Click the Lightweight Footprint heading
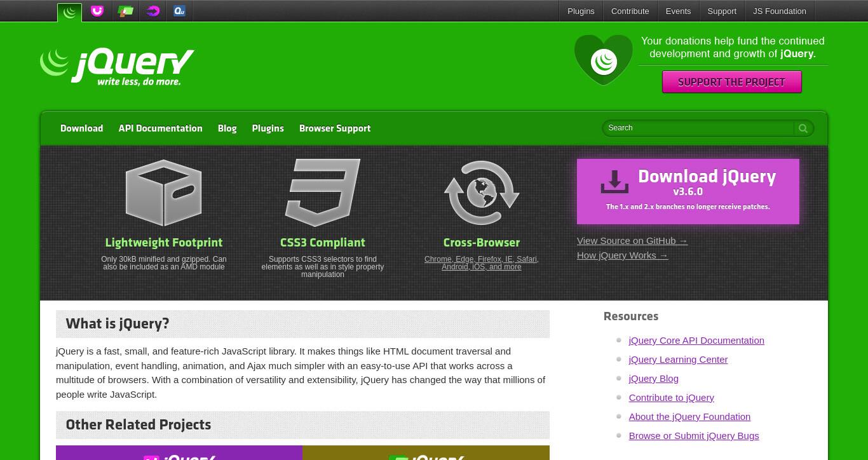 (x=164, y=243)
